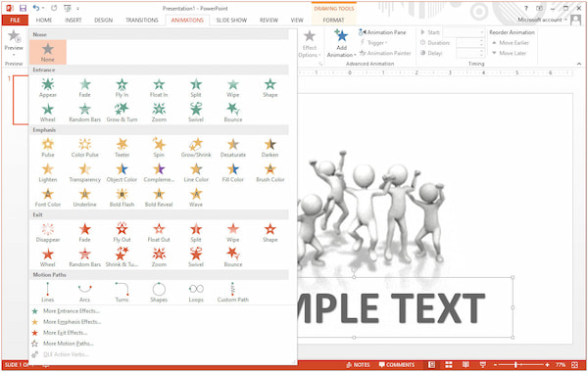The image size is (588, 372).
Task: Show the Animation Pane
Action: (382, 32)
